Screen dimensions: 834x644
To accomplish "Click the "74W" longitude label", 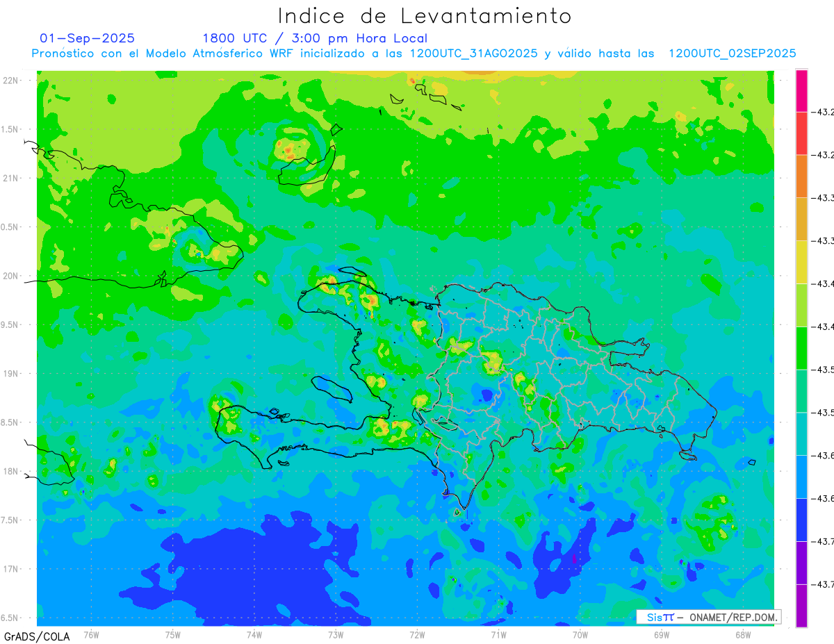I will point(254,634).
